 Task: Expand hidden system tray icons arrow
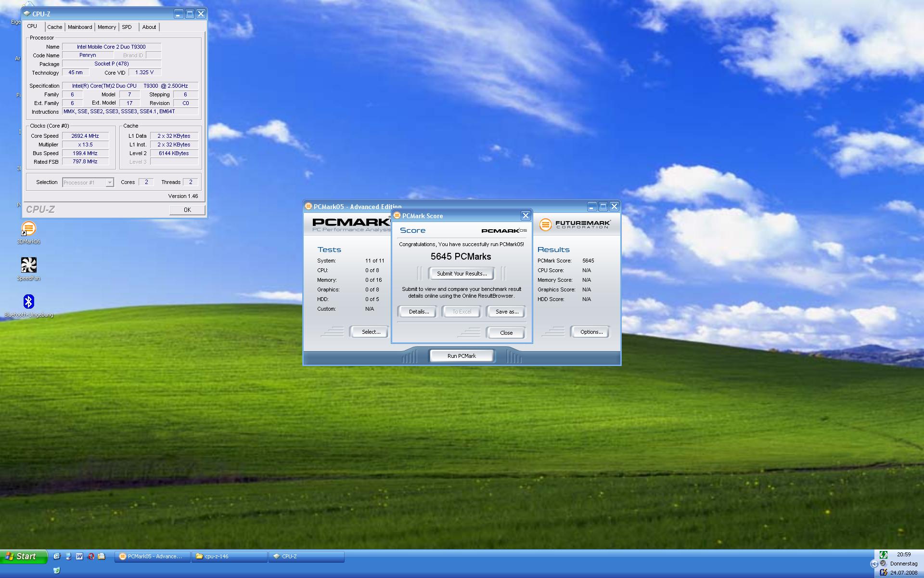click(x=874, y=564)
